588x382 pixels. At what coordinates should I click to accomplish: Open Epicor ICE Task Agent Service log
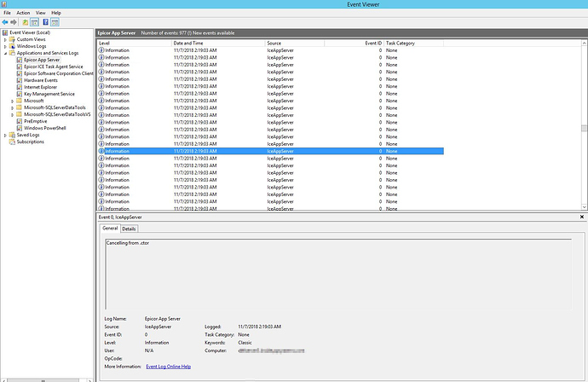tap(53, 67)
